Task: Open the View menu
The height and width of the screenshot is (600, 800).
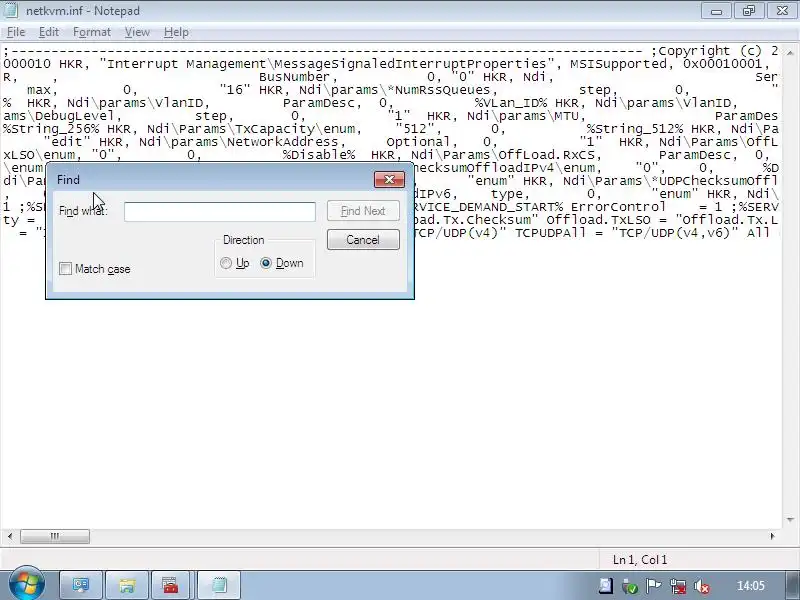Action: (x=137, y=32)
